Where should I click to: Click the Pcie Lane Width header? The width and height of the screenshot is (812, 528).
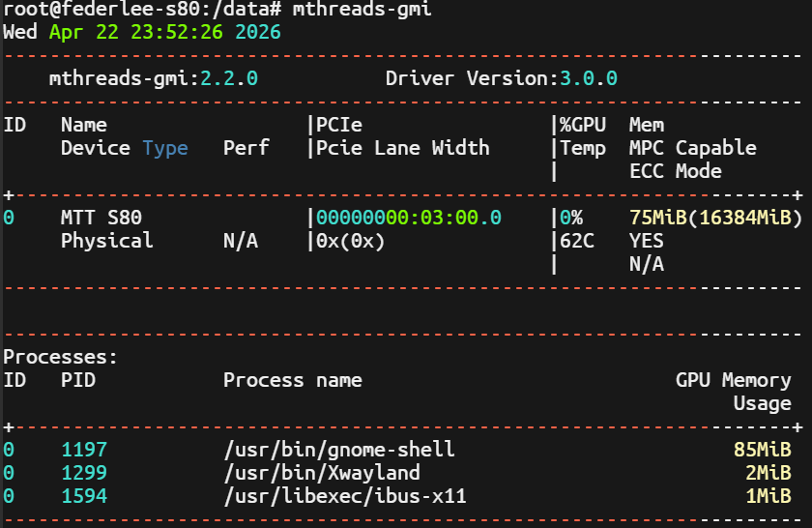point(403,148)
